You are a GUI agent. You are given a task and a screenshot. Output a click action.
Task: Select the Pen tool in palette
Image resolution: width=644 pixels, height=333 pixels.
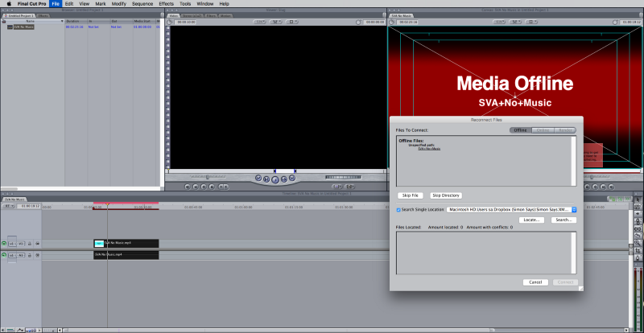coord(638,258)
